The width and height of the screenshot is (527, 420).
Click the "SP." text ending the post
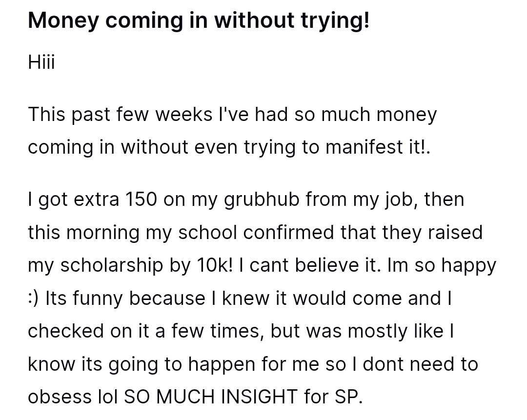click(348, 397)
